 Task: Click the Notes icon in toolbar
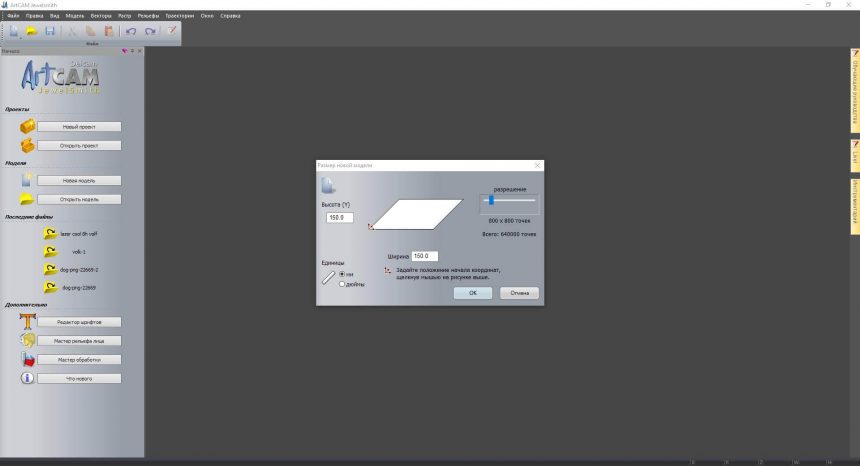click(x=172, y=31)
